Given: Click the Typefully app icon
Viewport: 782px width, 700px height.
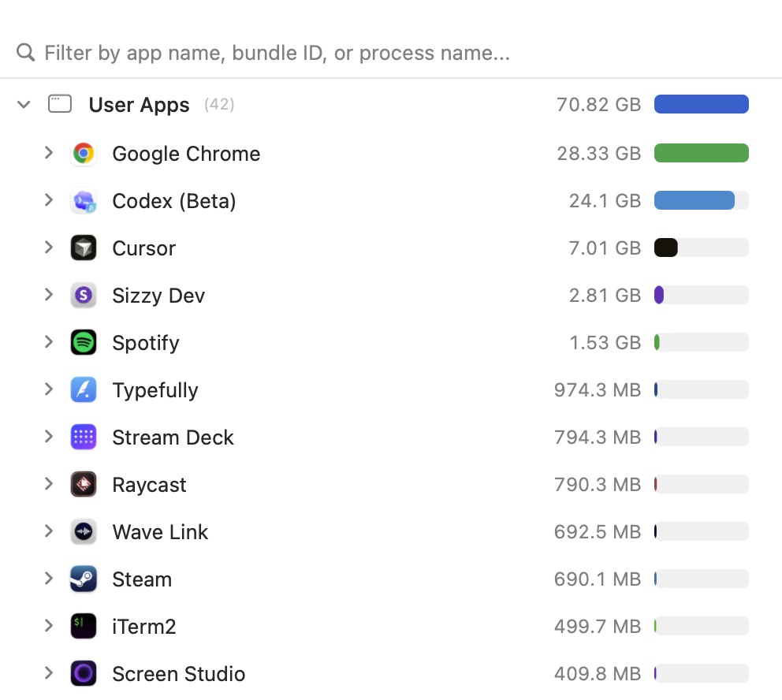Looking at the screenshot, I should click(x=84, y=390).
